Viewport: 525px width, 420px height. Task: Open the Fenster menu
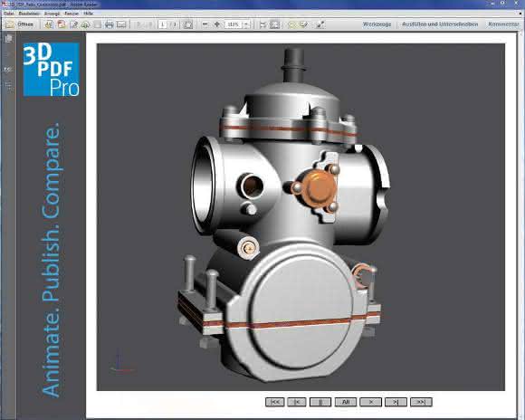pyautogui.click(x=72, y=14)
